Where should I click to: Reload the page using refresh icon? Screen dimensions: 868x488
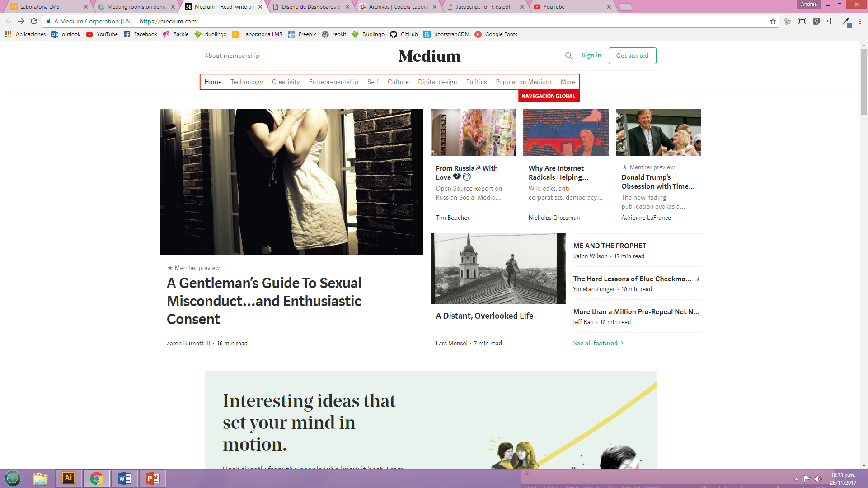[34, 21]
